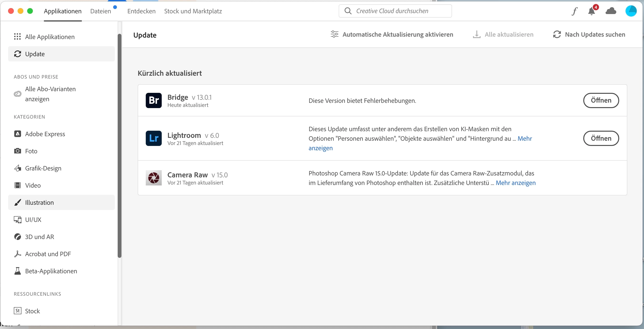
Task: Expand Lightroom description with Mehr anzeigen
Action: pyautogui.click(x=524, y=139)
